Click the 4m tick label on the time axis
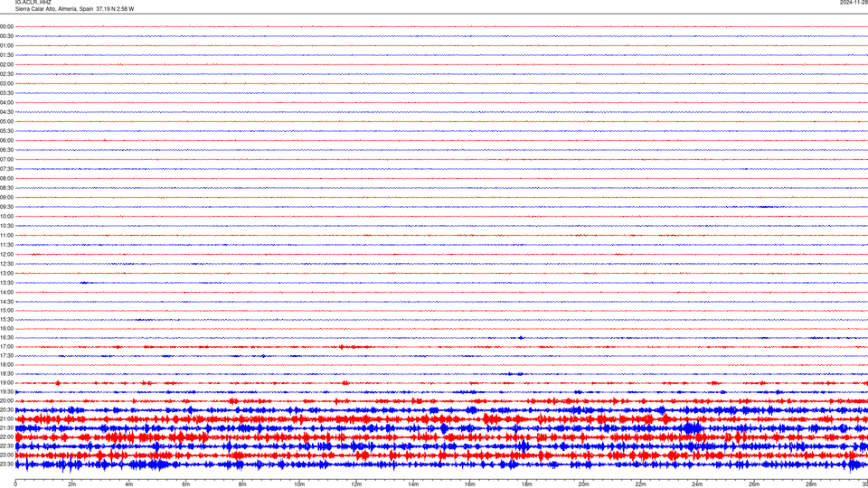 [x=129, y=484]
